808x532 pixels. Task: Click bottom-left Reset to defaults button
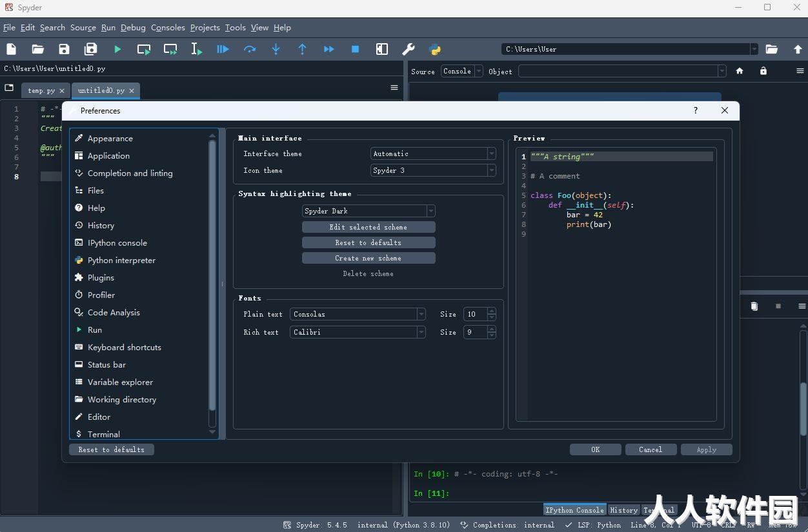coord(112,449)
